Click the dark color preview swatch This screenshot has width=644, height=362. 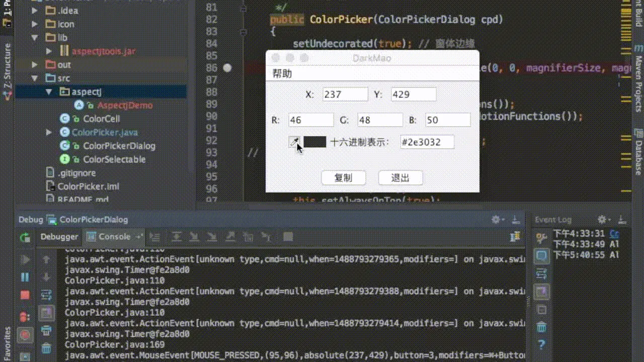coord(315,142)
